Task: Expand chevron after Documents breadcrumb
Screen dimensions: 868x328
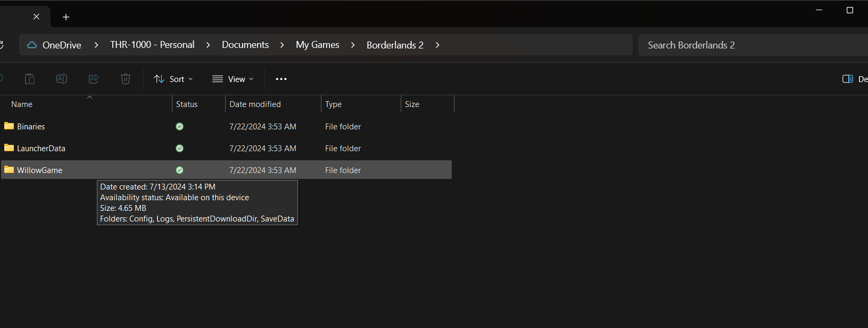Action: point(282,45)
